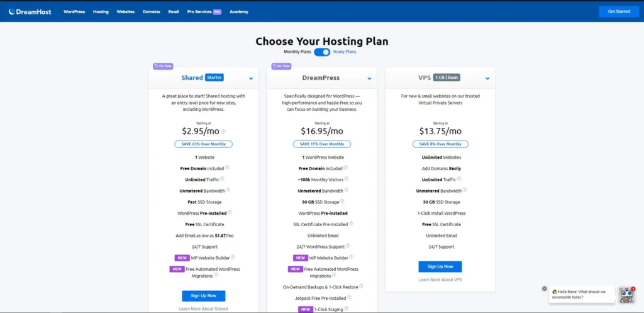Click the On Sale tag above Shared plan
Screen dimensions: 644x313
(x=163, y=65)
